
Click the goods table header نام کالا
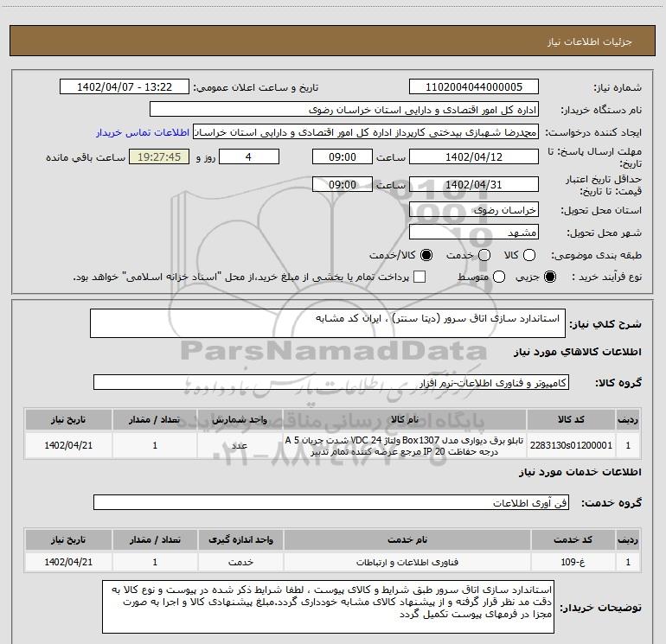click(x=405, y=419)
